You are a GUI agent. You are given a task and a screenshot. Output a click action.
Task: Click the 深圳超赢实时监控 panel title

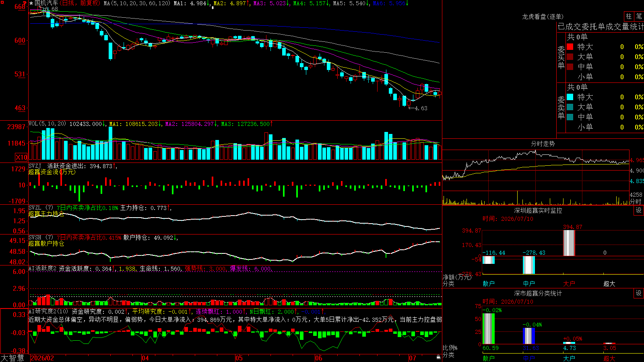(x=538, y=210)
